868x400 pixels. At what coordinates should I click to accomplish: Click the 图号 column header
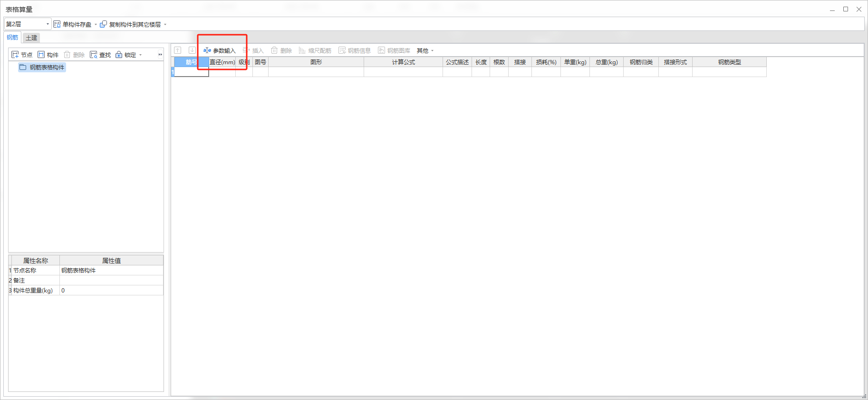click(x=260, y=62)
